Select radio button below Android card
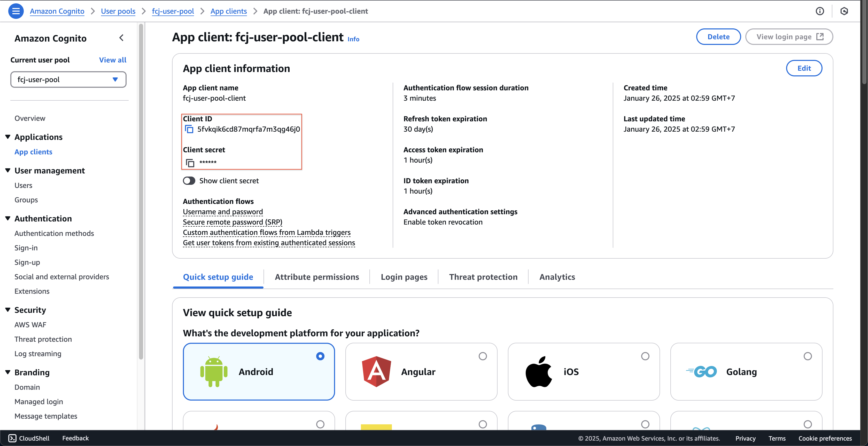This screenshot has width=868, height=446. (x=320, y=424)
